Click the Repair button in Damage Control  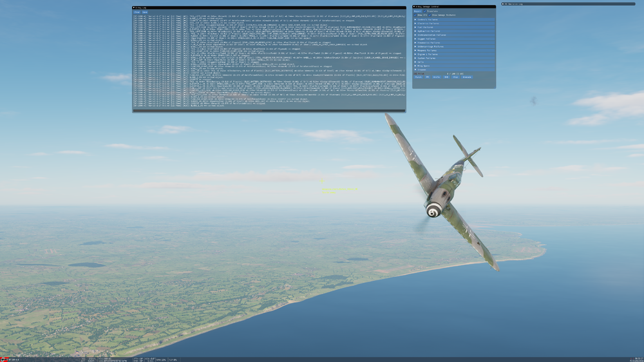[x=418, y=11]
